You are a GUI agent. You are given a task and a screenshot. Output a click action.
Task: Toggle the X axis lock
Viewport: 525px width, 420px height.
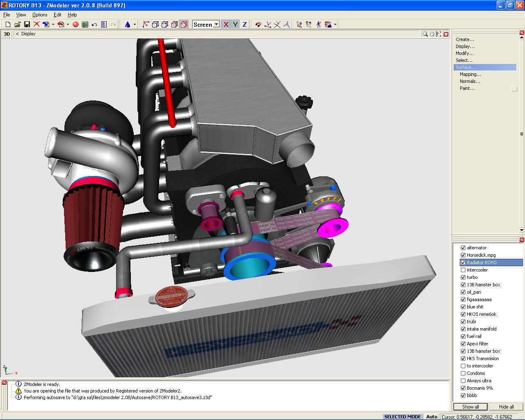point(226,25)
